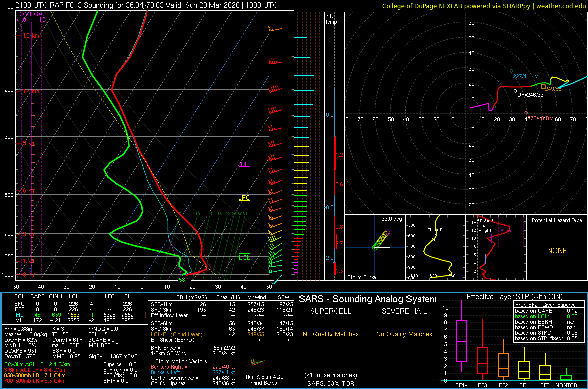The height and width of the screenshot is (389, 588).
Task: Select the green 'based on LCL:' row
Action: pyautogui.click(x=547, y=317)
